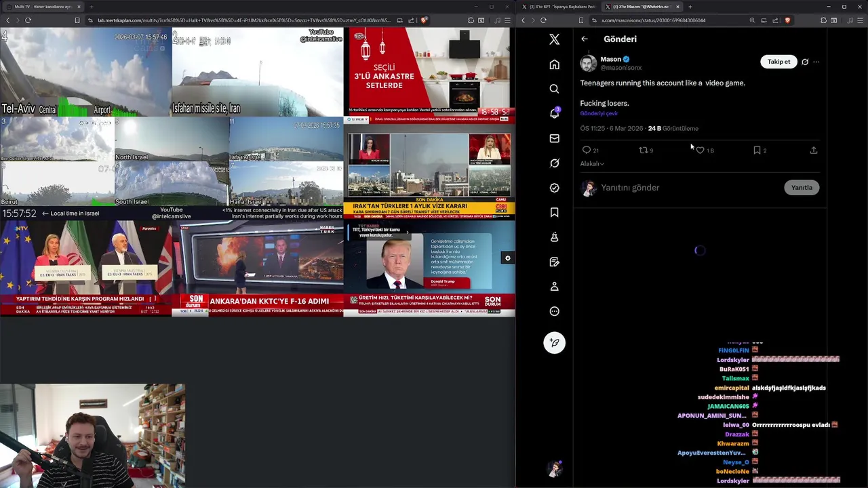Click the Tel-Aviv webcam stream tile
The image size is (868, 488).
pyautogui.click(x=85, y=72)
